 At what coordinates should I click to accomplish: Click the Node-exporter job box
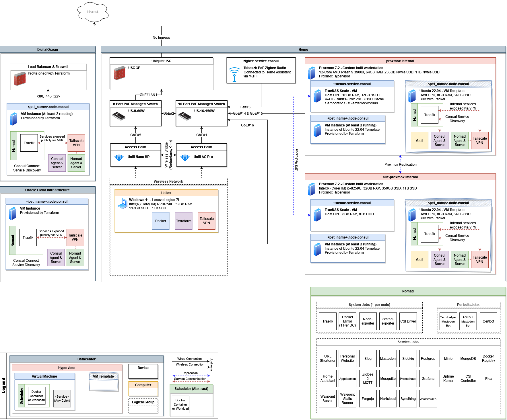click(x=368, y=321)
